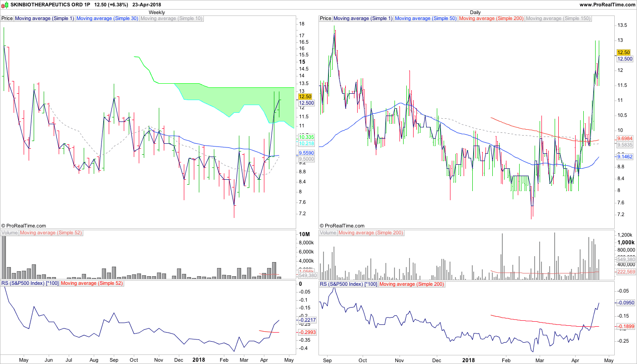
Task: Click the 549,380 tag in Daily volume panel
Action: coord(626,259)
